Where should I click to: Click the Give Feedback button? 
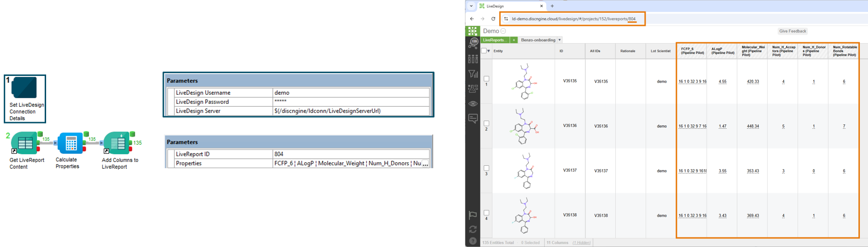(793, 31)
